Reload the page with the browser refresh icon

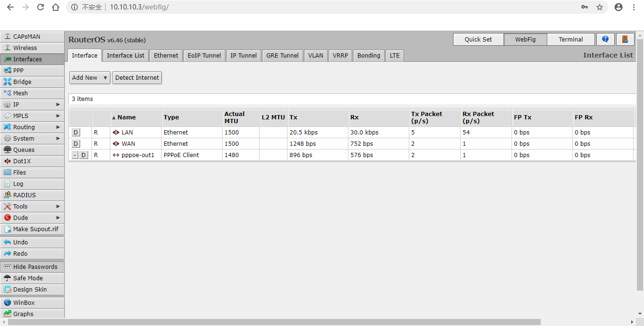pos(41,7)
